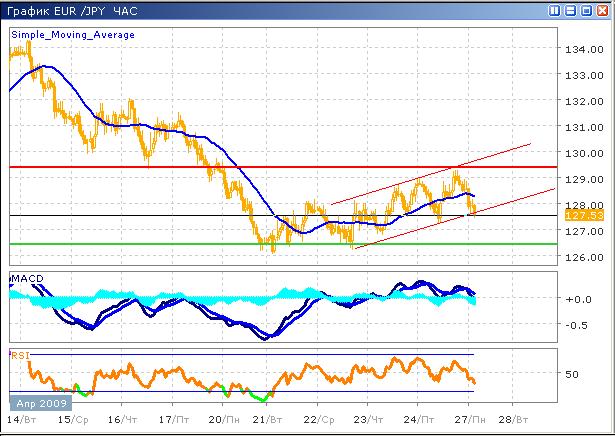The width and height of the screenshot is (615, 436).
Task: Click the 130.00 price axis label
Action: click(x=581, y=153)
